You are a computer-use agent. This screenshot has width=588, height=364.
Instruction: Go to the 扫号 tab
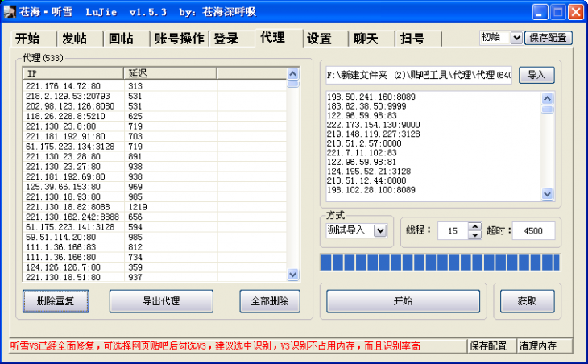(x=412, y=39)
